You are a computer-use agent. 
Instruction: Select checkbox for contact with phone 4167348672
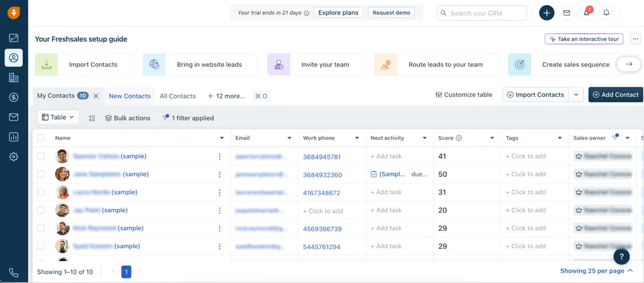[41, 192]
